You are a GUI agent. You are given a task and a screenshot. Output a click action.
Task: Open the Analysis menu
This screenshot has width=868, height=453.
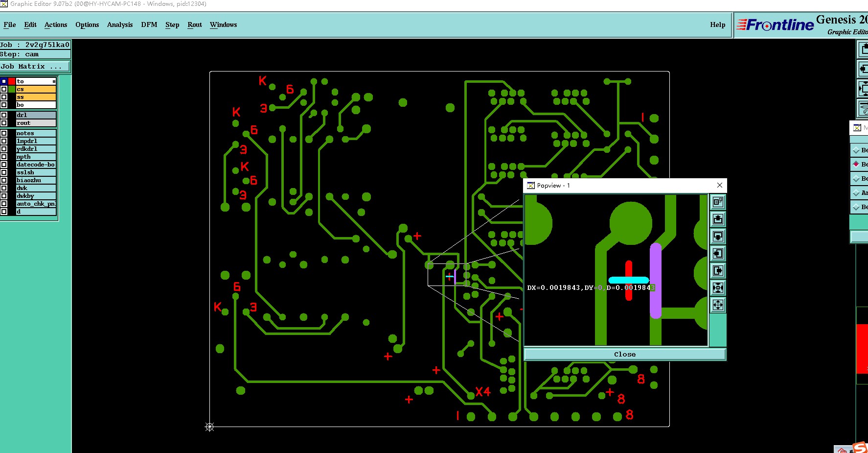click(x=120, y=24)
